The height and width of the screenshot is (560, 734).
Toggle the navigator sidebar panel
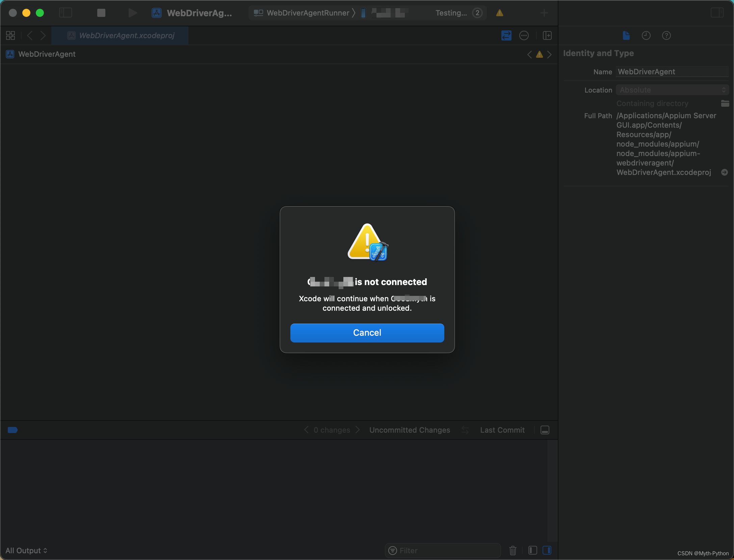[65, 13]
